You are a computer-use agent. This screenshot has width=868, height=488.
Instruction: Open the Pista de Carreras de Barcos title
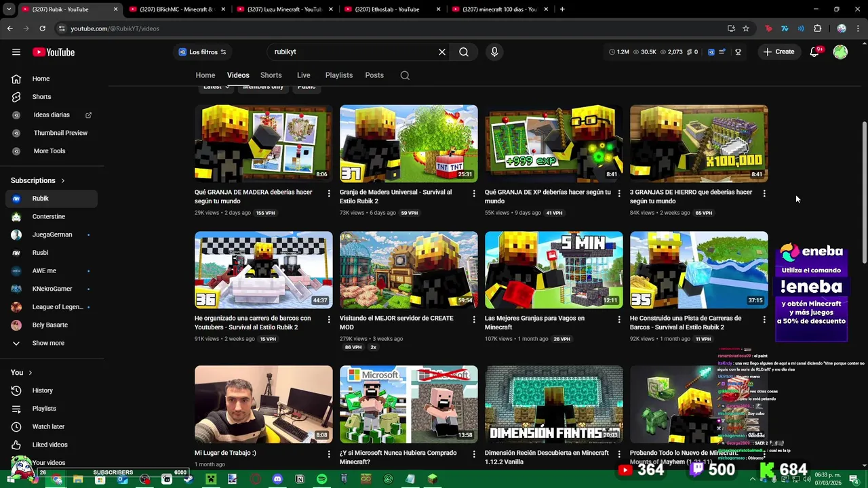(x=686, y=323)
